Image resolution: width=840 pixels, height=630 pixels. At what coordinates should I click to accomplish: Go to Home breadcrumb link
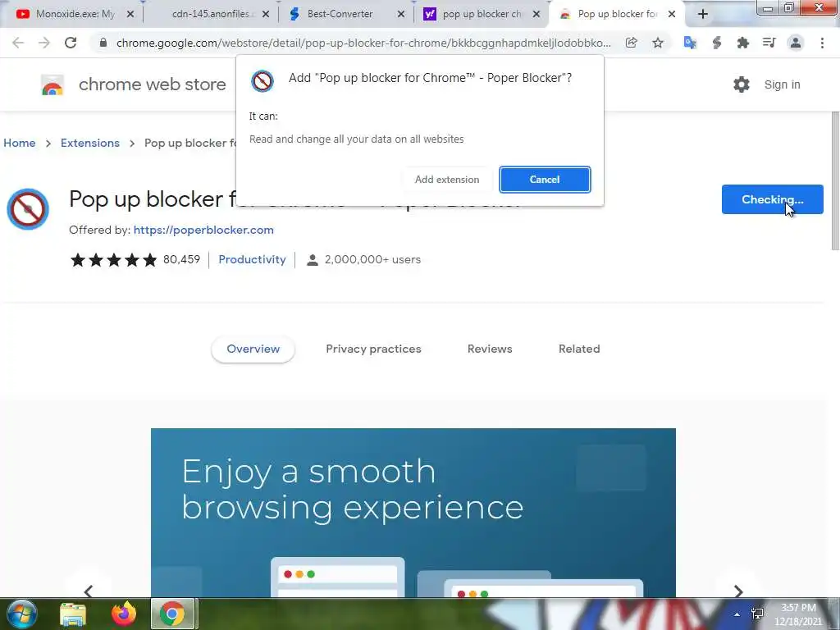pyautogui.click(x=20, y=143)
